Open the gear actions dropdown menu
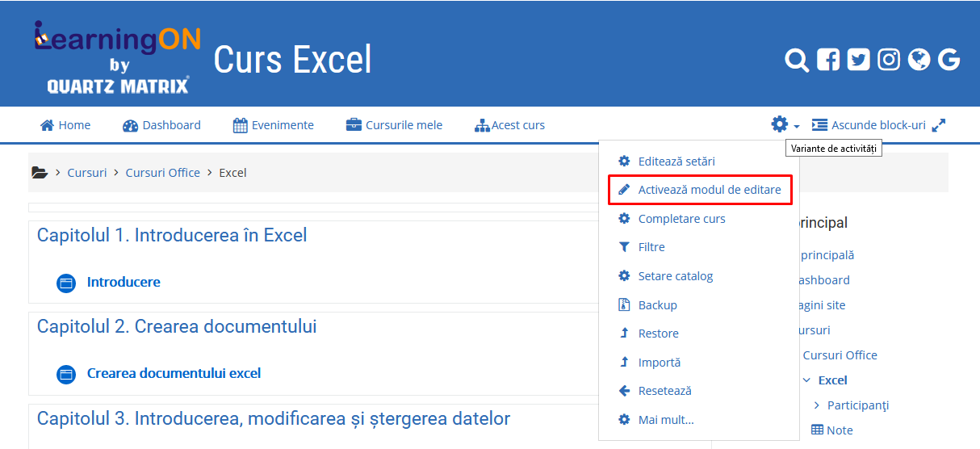The height and width of the screenshot is (449, 980). pos(785,125)
